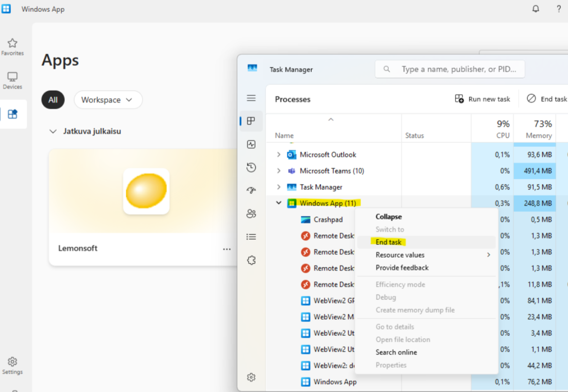
Task: Open the Workspace filter dropdown
Action: coord(108,100)
